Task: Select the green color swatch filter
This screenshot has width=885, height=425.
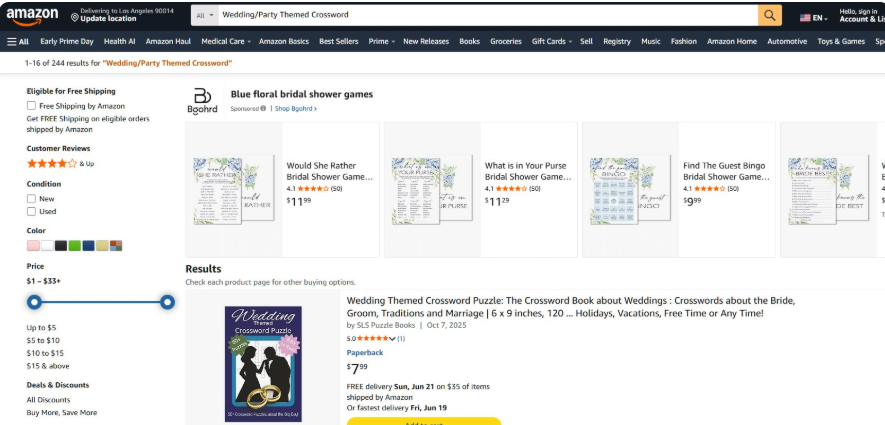Action: [75, 246]
